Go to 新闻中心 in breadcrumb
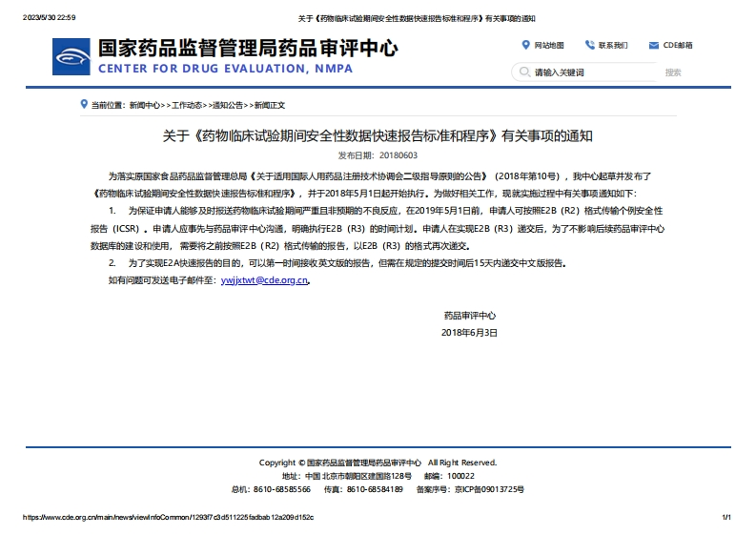Screen dimensions: 756x535 pyautogui.click(x=144, y=105)
